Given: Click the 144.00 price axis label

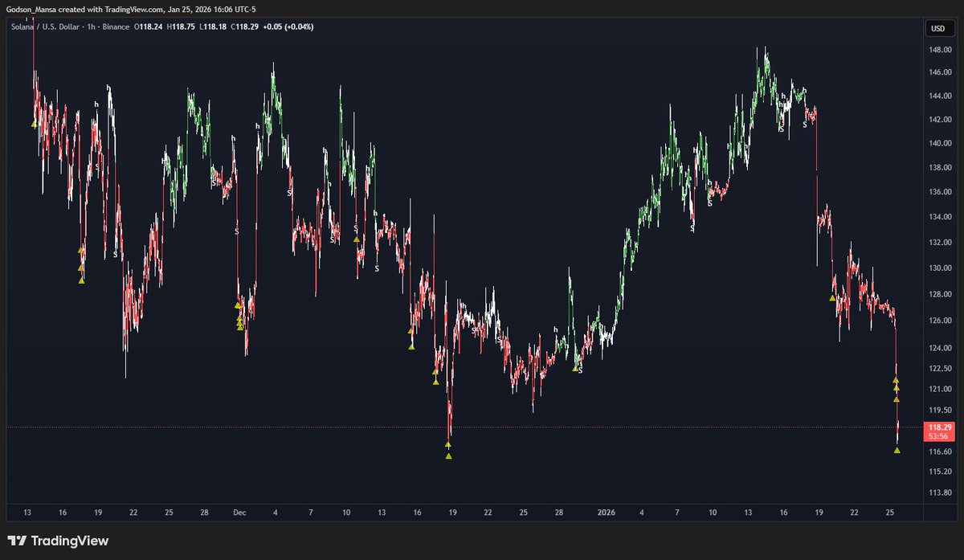Looking at the screenshot, I should tap(940, 96).
